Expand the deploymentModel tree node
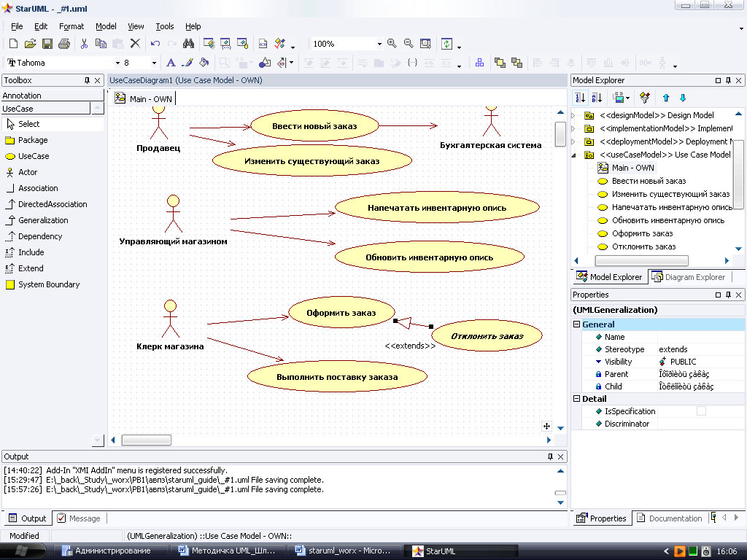Image resolution: width=747 pixels, height=560 pixels. tap(573, 141)
